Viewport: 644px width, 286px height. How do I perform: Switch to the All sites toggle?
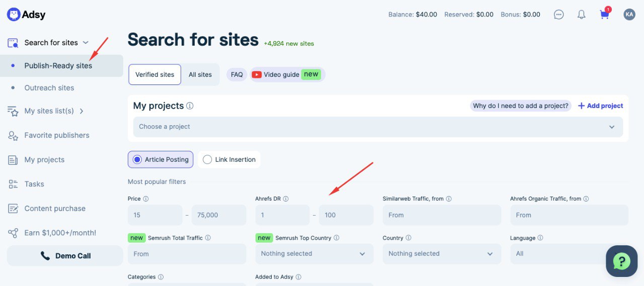click(x=200, y=74)
